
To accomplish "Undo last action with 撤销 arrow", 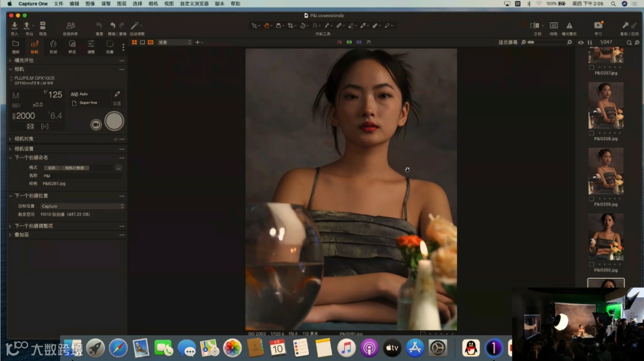I will click(x=113, y=26).
